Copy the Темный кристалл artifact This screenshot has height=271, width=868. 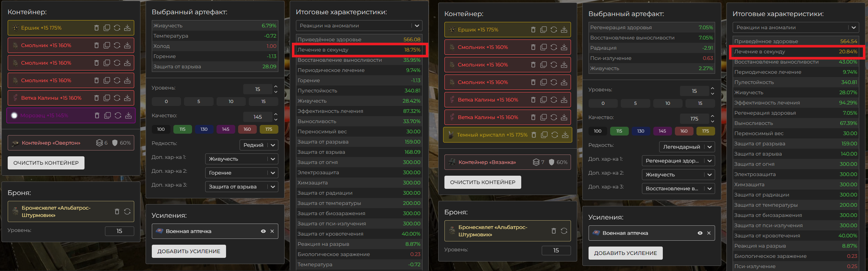544,135
